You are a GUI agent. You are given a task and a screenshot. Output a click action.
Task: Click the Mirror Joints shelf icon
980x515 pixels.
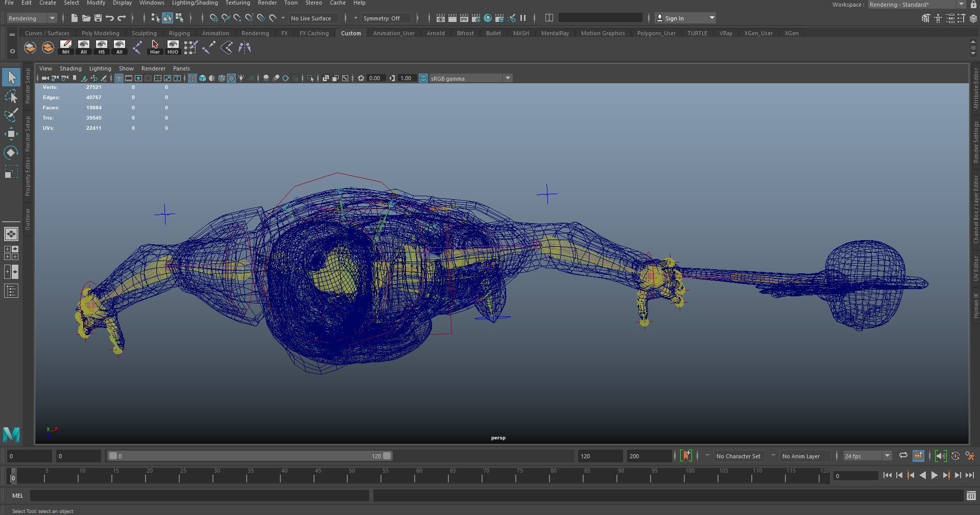tap(245, 48)
